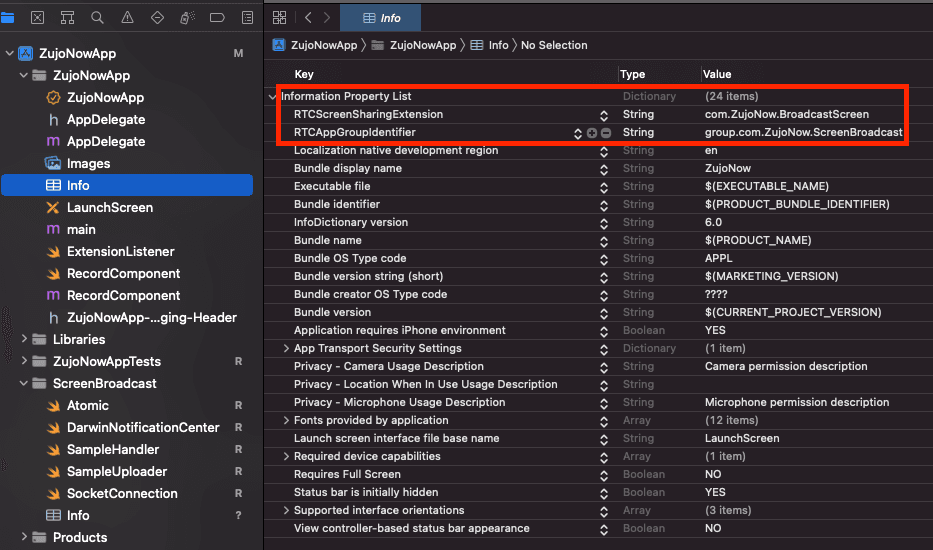Open the Find navigator magnifier icon
Image resolution: width=933 pixels, height=550 pixels.
tap(97, 18)
